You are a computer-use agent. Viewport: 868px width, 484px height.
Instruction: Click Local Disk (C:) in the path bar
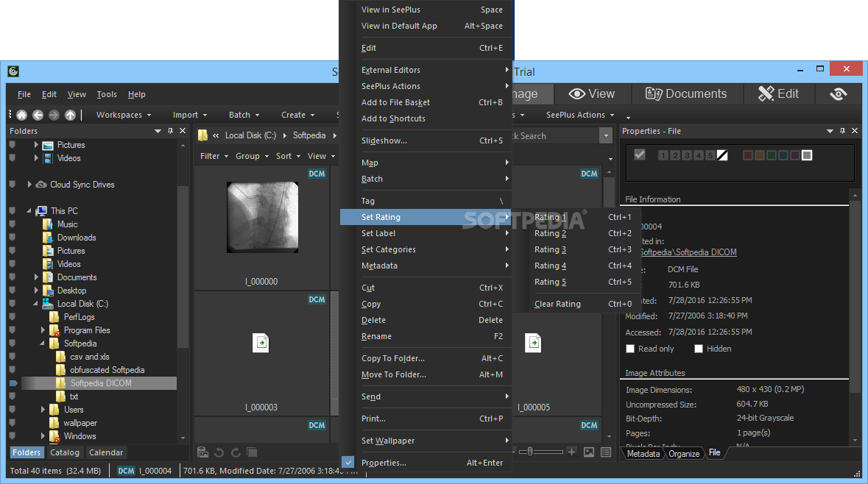pyautogui.click(x=250, y=135)
